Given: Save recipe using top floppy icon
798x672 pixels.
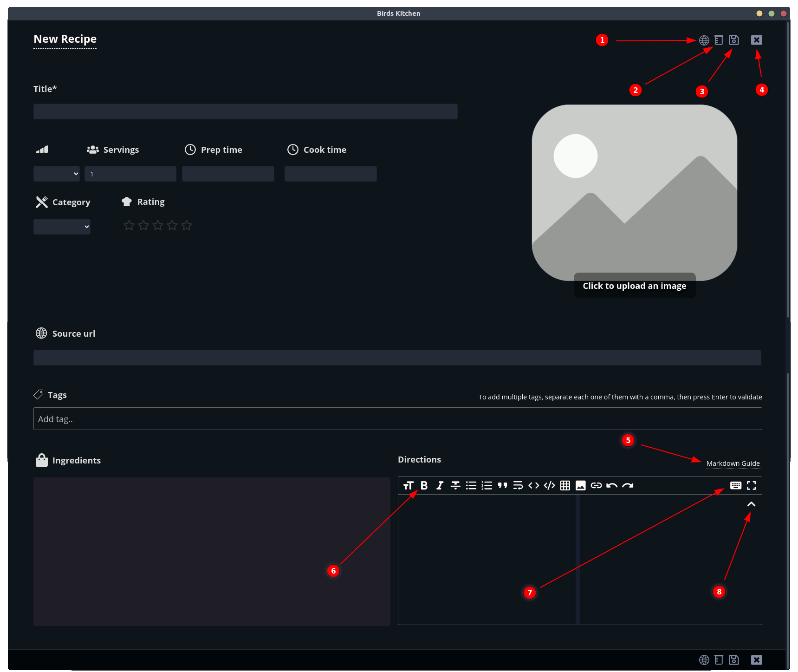Looking at the screenshot, I should point(734,40).
